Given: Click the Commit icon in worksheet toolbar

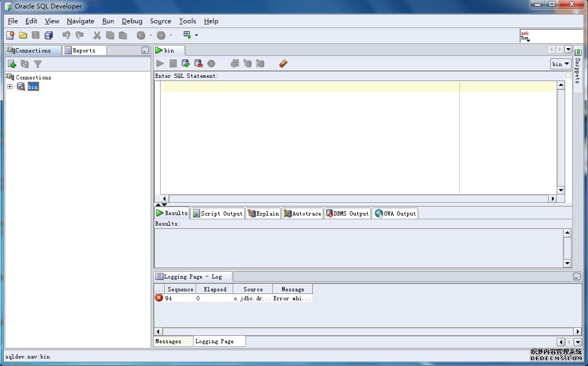Looking at the screenshot, I should pyautogui.click(x=186, y=64).
